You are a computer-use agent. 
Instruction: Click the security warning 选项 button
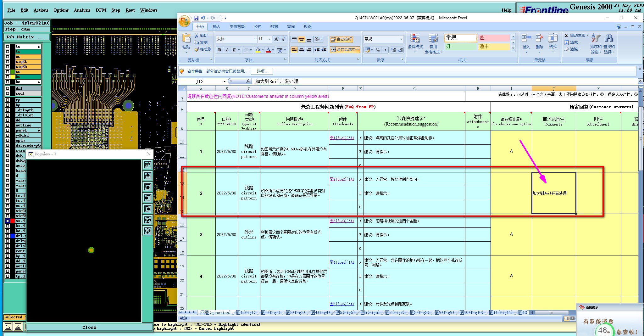coord(262,71)
